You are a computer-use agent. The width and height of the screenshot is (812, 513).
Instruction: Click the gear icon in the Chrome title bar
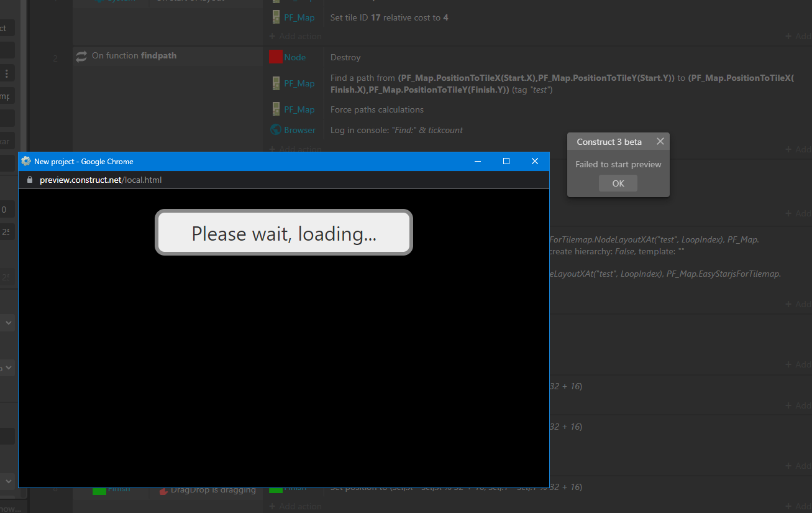(x=26, y=161)
